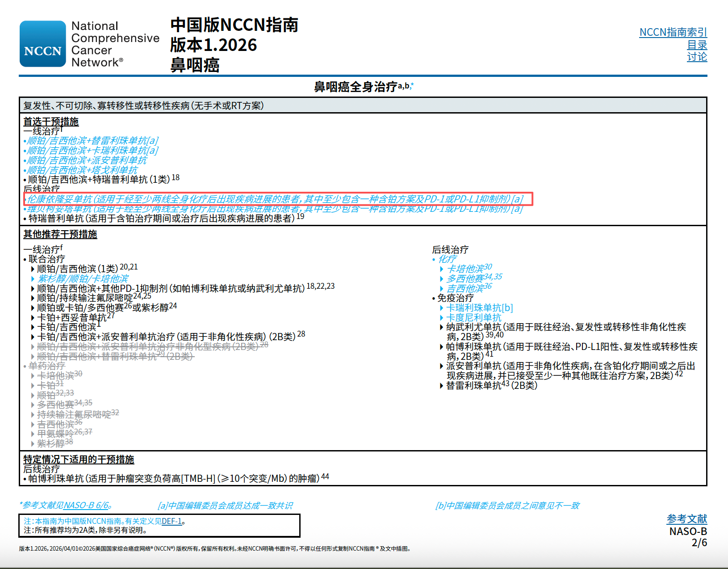Go to the 讨论 section link
The height and width of the screenshot is (569, 728).
[x=697, y=57]
